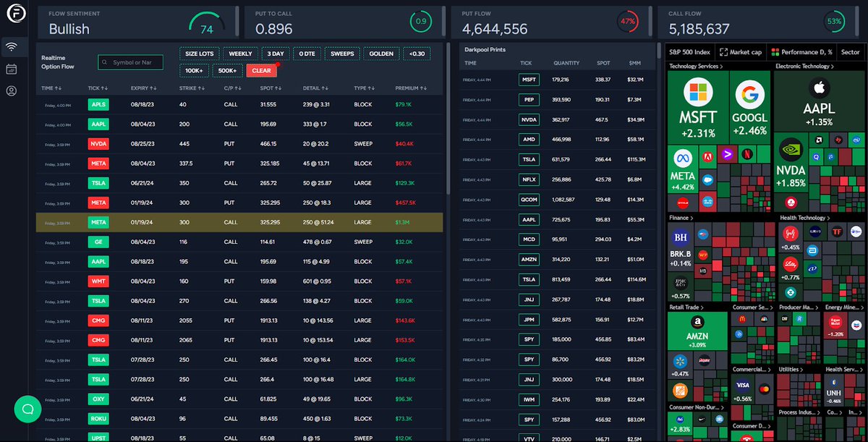Sort the option flow table by TYPE
The width and height of the screenshot is (868, 442).
[365, 88]
